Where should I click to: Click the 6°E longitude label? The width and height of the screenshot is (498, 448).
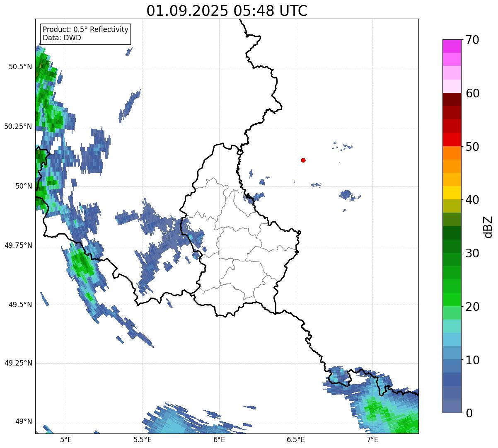point(220,440)
